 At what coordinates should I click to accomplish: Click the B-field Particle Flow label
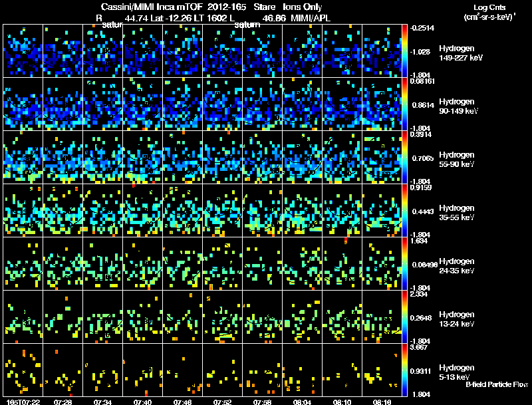(497, 384)
